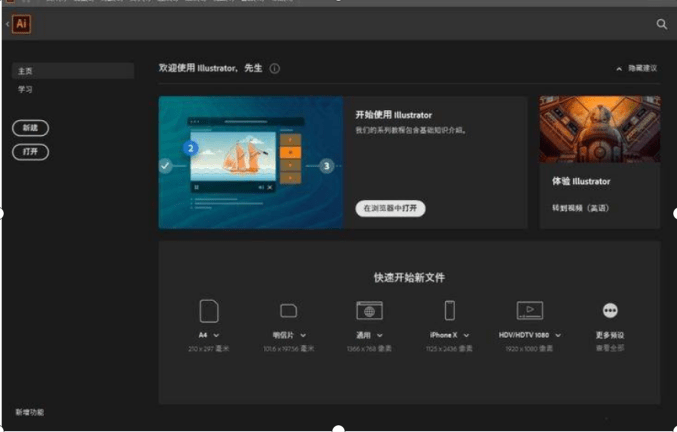Click 在浏览器中打开 button
This screenshot has height=432, width=677.
click(390, 208)
